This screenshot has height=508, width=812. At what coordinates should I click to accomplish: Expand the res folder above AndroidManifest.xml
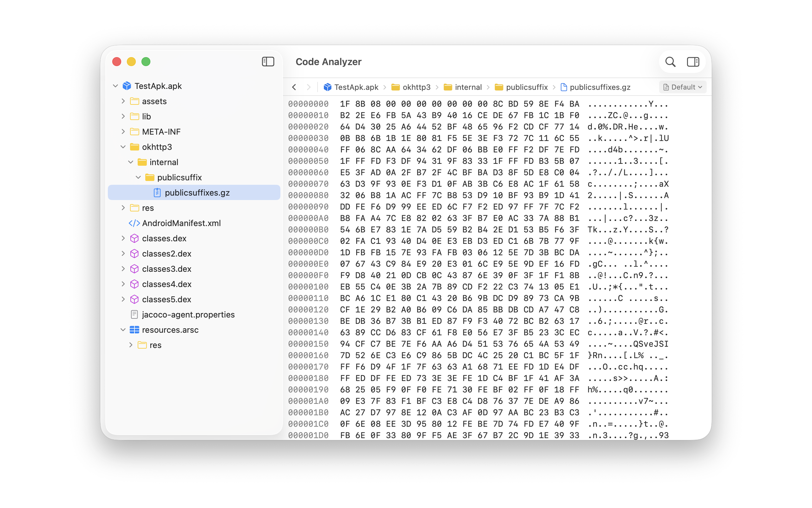(x=123, y=208)
